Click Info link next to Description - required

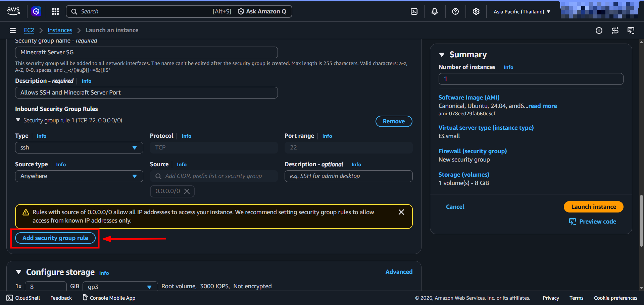(86, 81)
